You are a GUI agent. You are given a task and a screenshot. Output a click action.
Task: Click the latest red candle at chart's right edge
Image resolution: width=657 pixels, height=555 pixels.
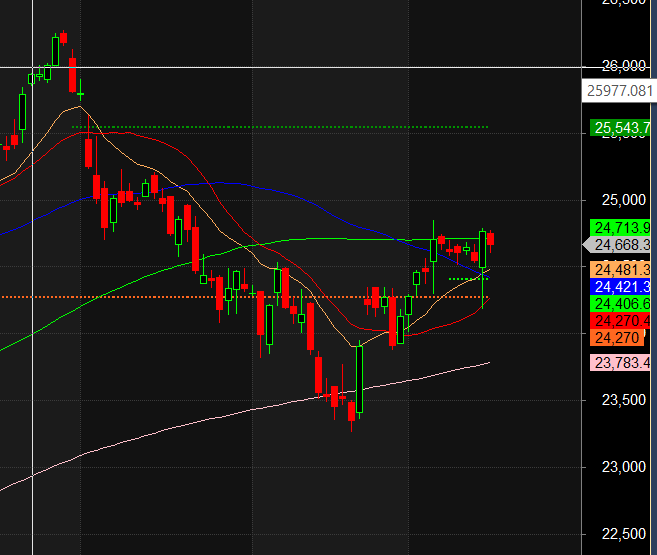(490, 239)
